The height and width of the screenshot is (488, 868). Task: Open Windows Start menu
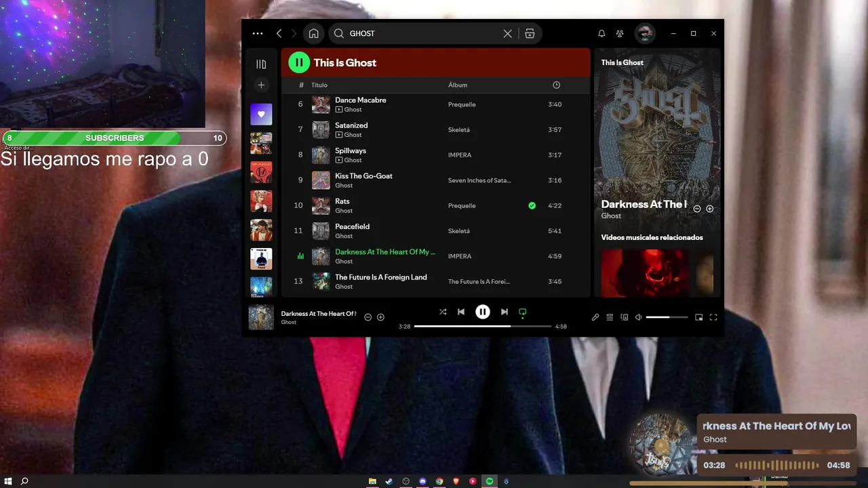pos(7,481)
